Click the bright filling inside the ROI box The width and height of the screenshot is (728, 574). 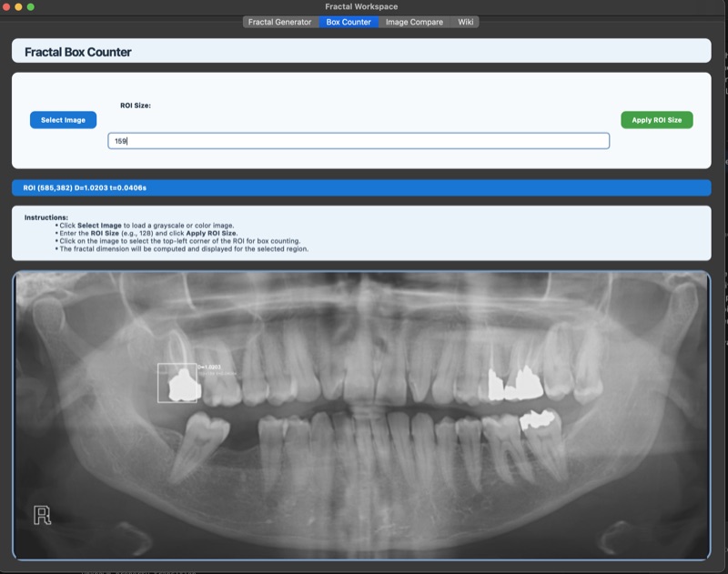[185, 386]
